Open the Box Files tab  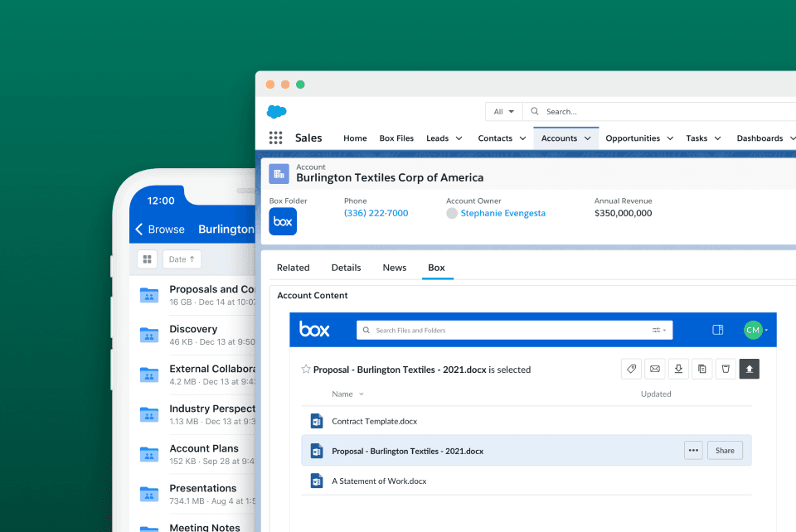[x=396, y=138]
